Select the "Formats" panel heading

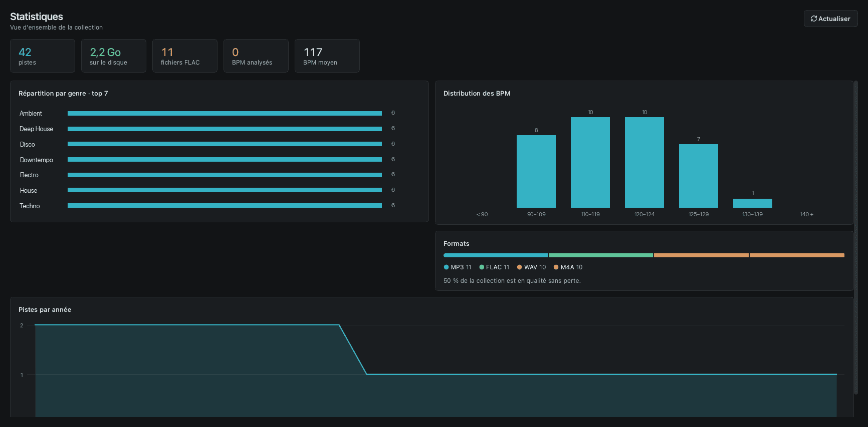point(457,244)
